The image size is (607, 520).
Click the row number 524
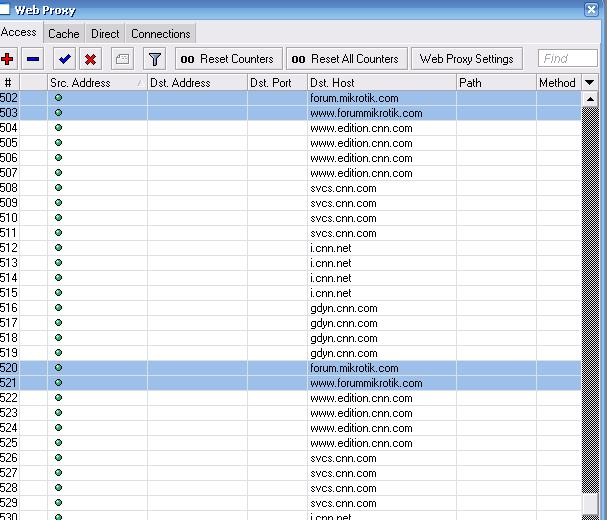(x=9, y=427)
